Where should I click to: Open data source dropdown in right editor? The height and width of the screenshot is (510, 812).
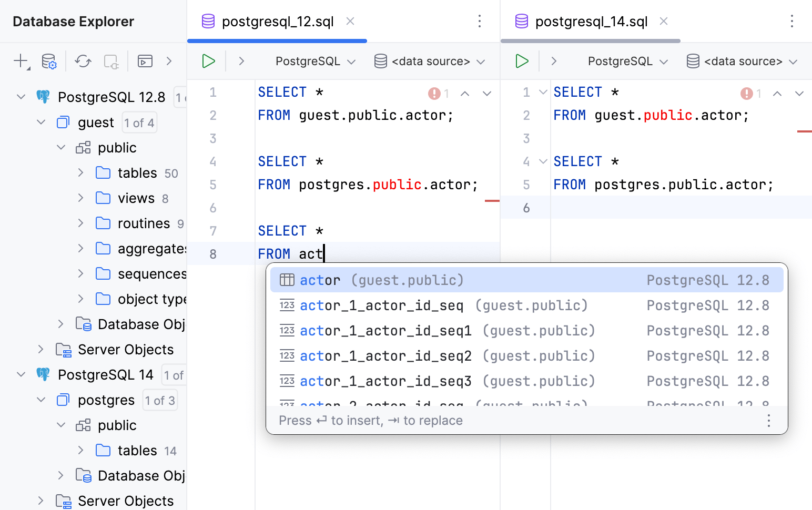[x=742, y=62]
